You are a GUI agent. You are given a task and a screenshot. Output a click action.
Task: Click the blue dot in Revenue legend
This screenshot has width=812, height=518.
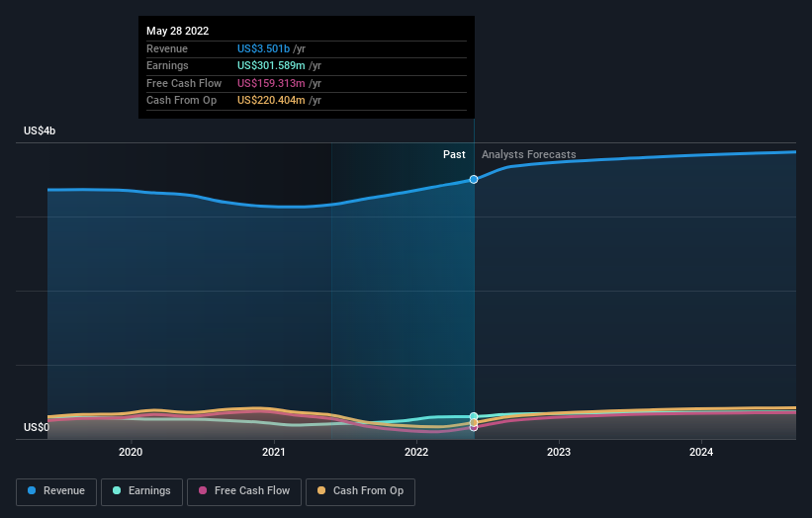pyautogui.click(x=32, y=490)
